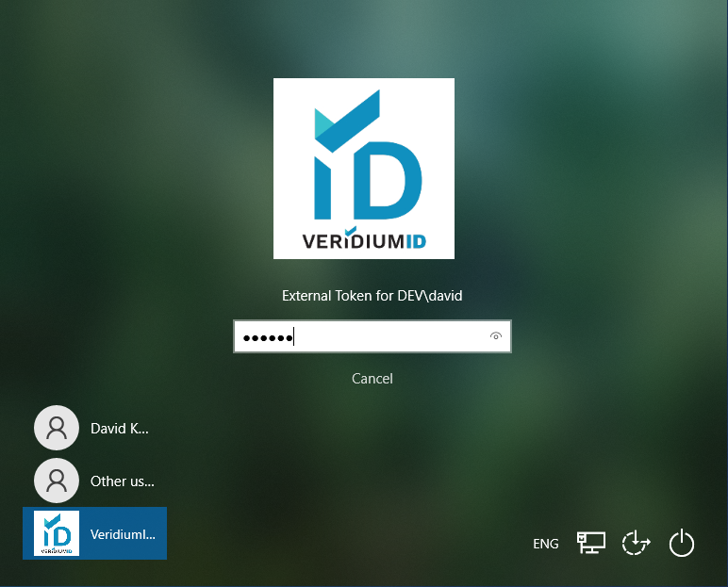
Task: Click the VERIDIUMID wordmark under the logo
Action: tap(364, 241)
